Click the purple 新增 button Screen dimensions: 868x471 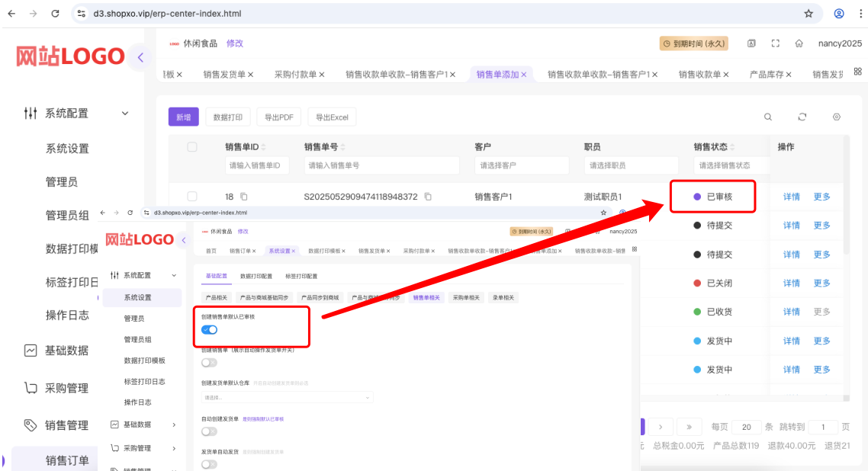point(184,117)
